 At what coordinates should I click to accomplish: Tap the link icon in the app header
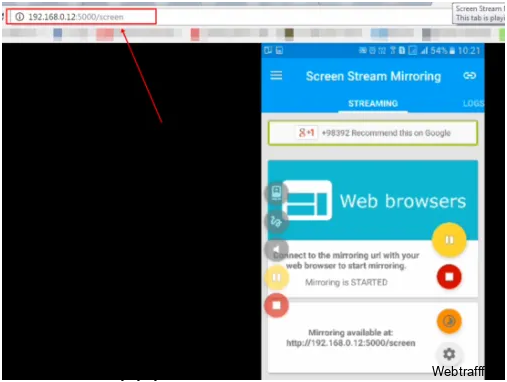pyautogui.click(x=469, y=76)
